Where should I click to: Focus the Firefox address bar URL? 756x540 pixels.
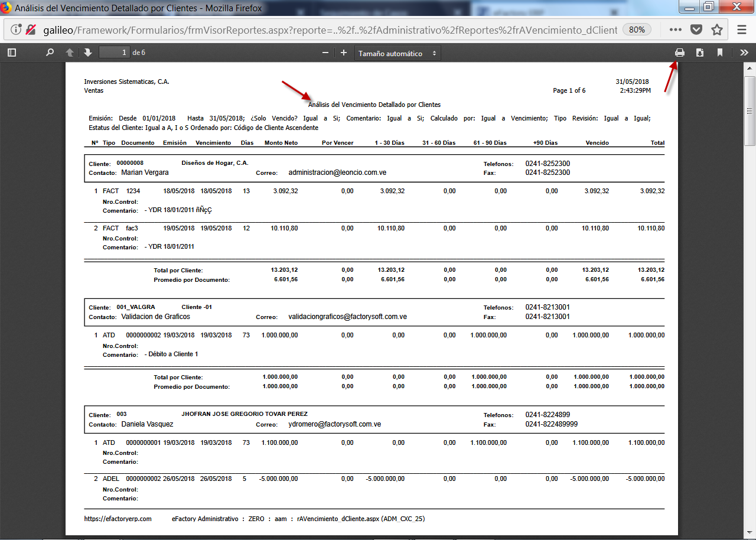330,30
